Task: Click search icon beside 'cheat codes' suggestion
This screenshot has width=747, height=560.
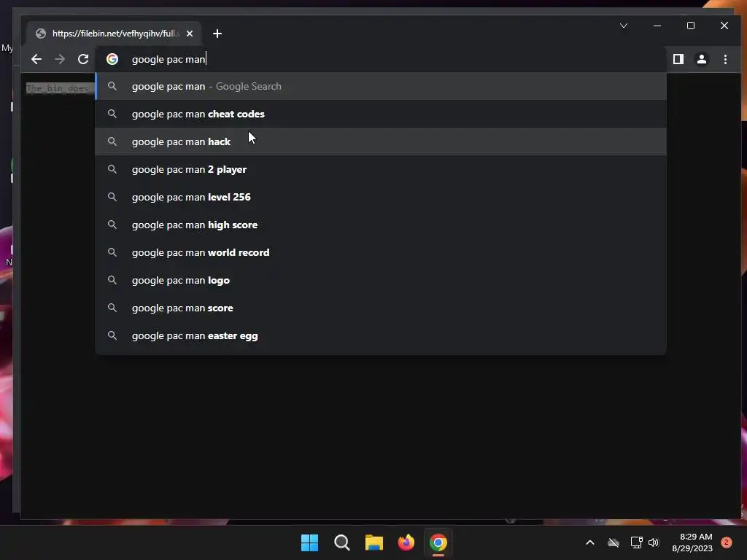Action: tap(112, 114)
